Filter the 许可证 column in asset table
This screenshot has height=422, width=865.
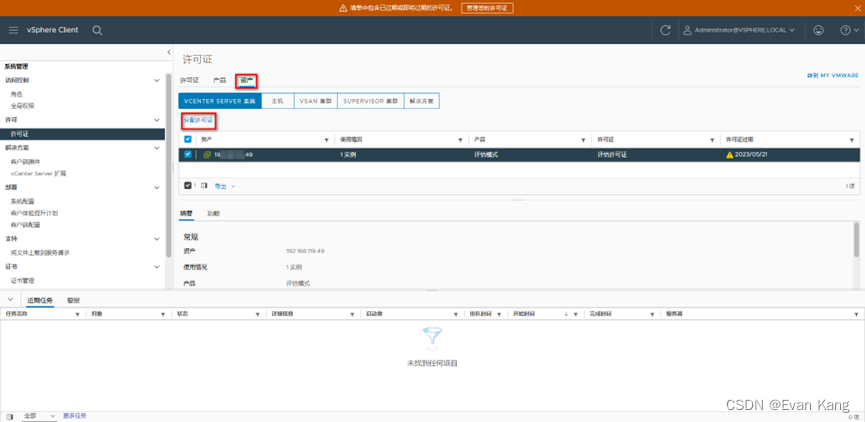712,140
